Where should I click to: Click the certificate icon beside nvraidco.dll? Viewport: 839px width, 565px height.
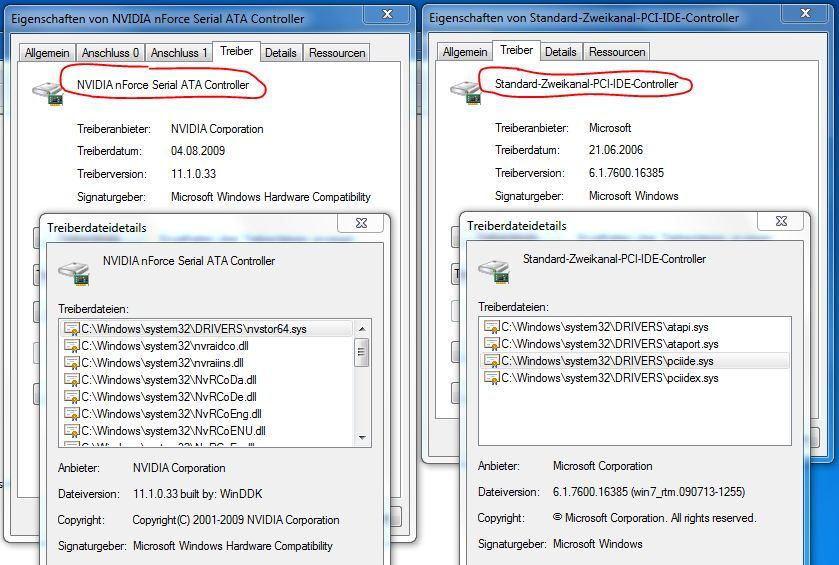[x=71, y=346]
